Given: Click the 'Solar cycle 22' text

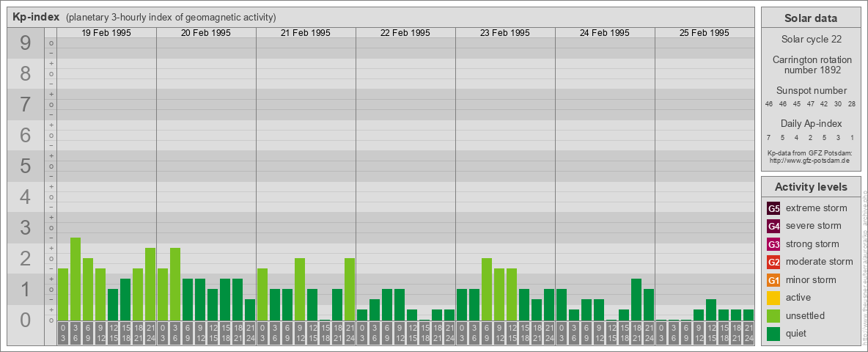Looking at the screenshot, I should tap(810, 40).
